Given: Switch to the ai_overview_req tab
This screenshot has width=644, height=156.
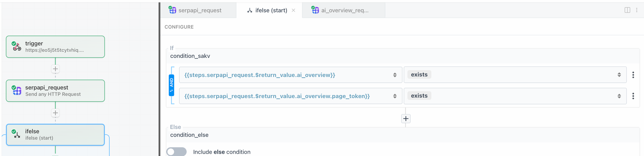Looking at the screenshot, I should [x=345, y=10].
